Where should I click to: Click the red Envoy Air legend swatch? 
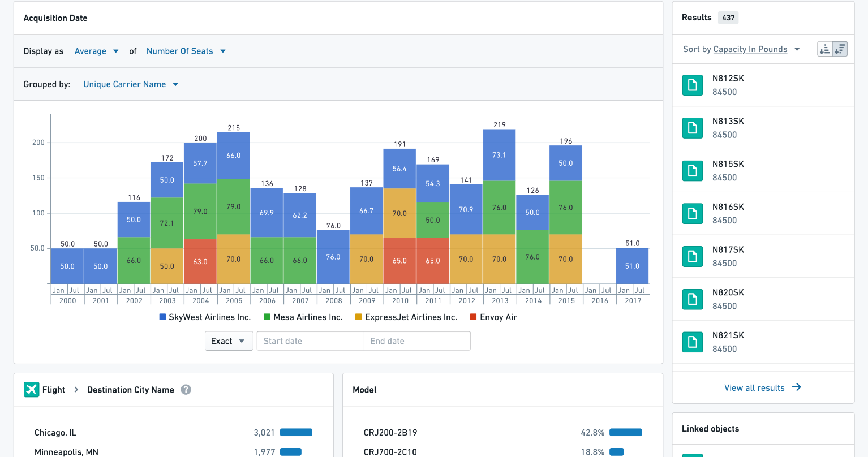[x=474, y=317]
